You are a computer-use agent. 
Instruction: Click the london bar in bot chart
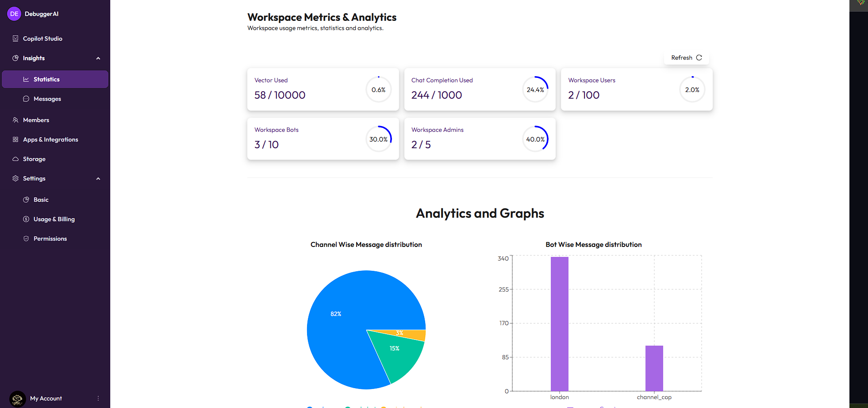[x=559, y=323]
